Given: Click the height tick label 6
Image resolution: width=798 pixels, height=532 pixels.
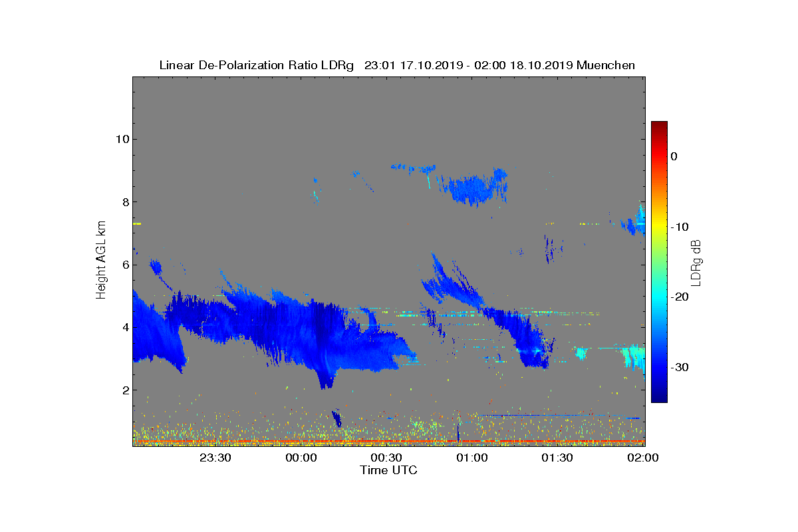Looking at the screenshot, I should click(126, 265).
